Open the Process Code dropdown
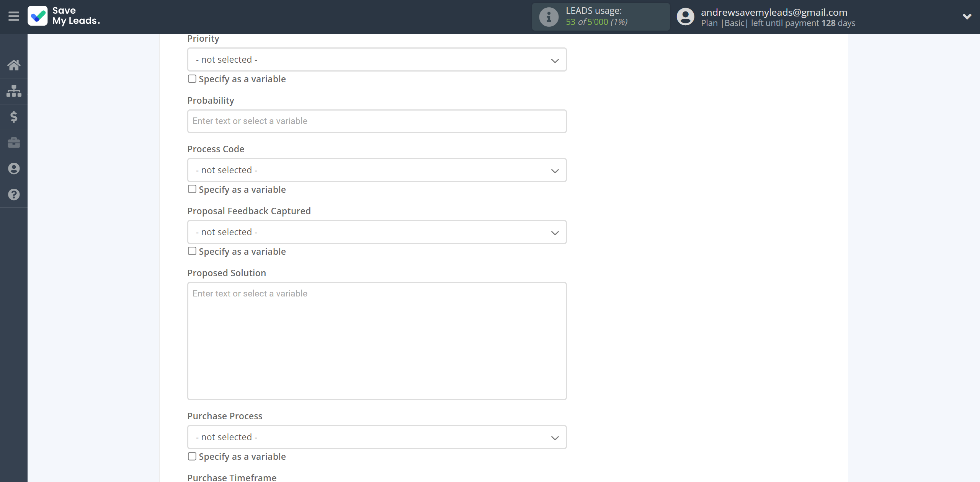 [377, 170]
